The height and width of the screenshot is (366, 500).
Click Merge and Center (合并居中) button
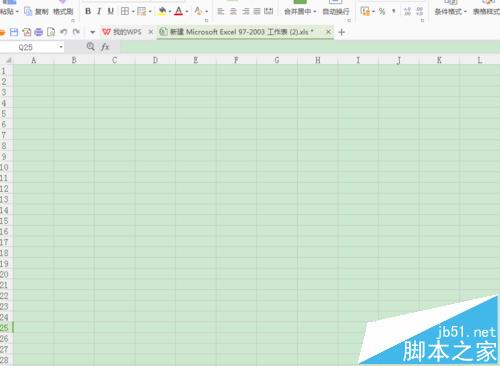pos(297,12)
